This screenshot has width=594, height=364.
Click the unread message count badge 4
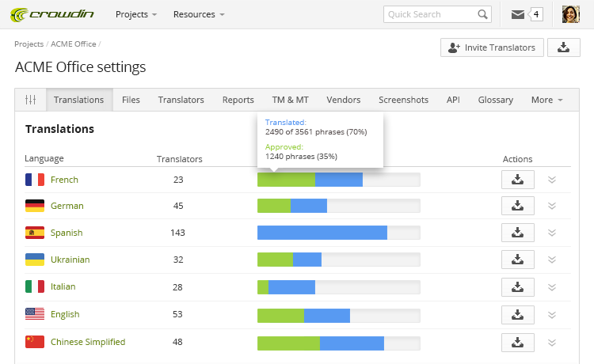(535, 14)
